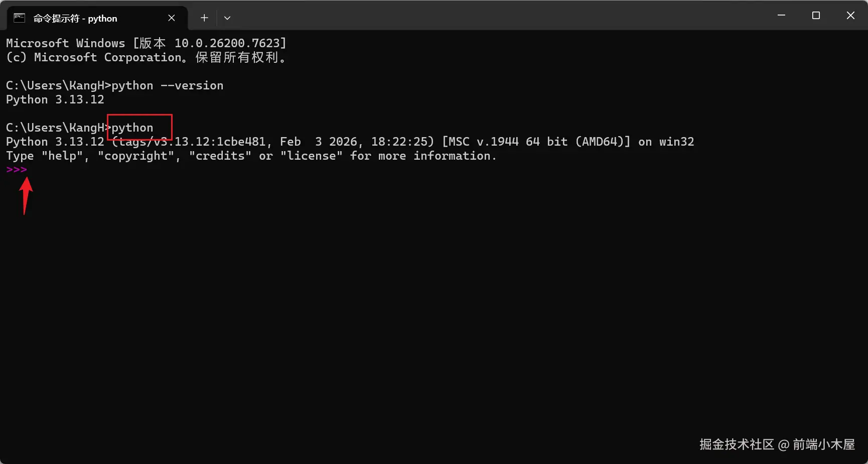Screen dimensions: 868x464
Task: Minimize the terminal window
Action: pyautogui.click(x=781, y=16)
